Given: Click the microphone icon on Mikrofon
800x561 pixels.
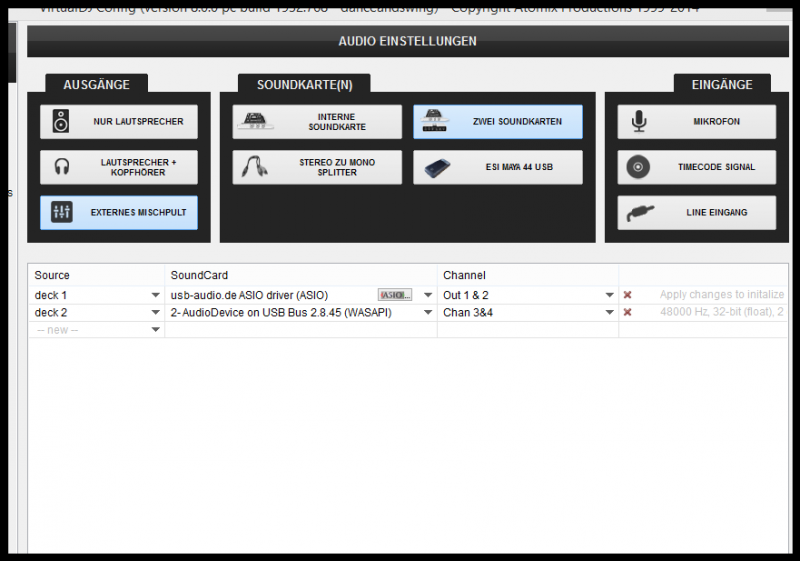Looking at the screenshot, I should pos(639,121).
